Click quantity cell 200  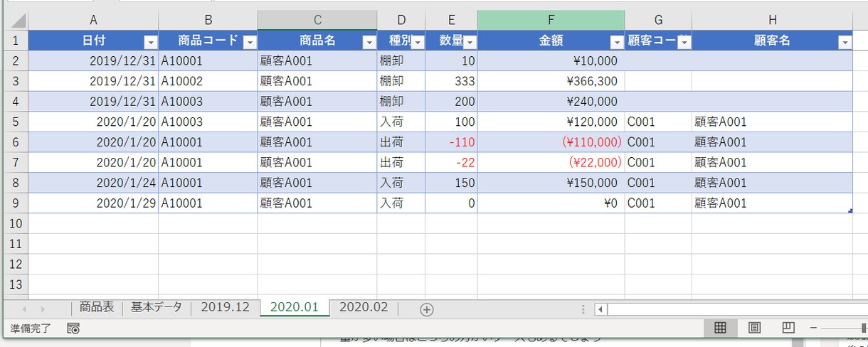click(x=451, y=102)
